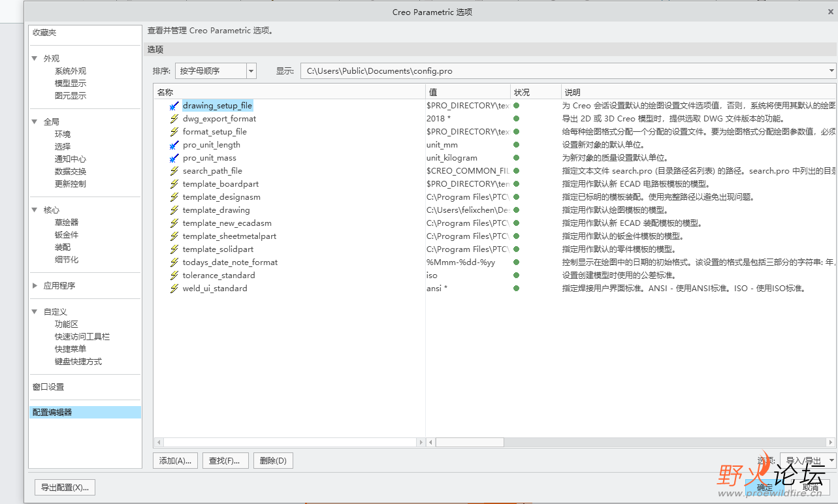This screenshot has width=838, height=504.
Task: Collapse the 自定义 tree section
Action: [x=35, y=312]
